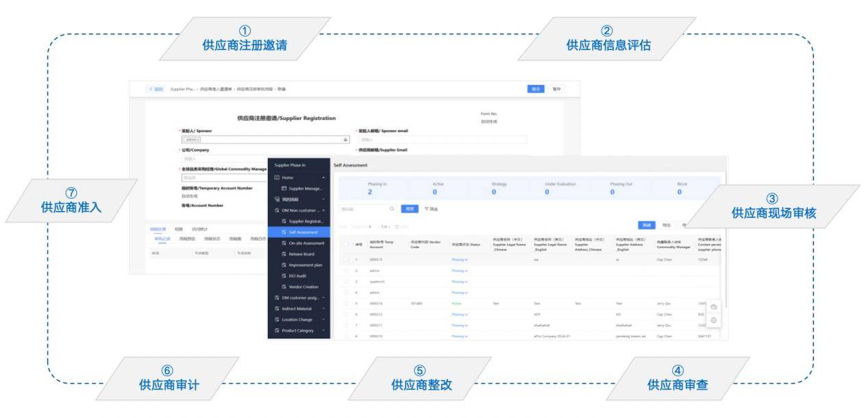Click the 暂存 save draft button

coord(556,89)
